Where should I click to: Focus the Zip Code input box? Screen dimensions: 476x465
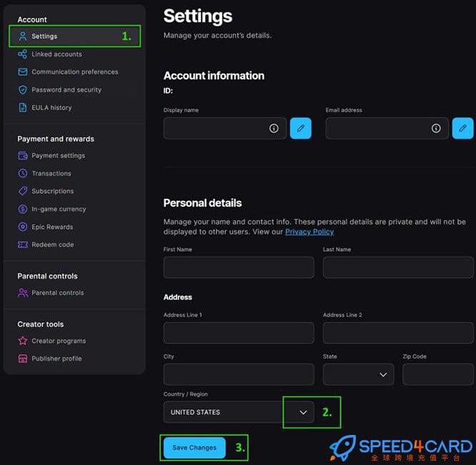tap(437, 374)
